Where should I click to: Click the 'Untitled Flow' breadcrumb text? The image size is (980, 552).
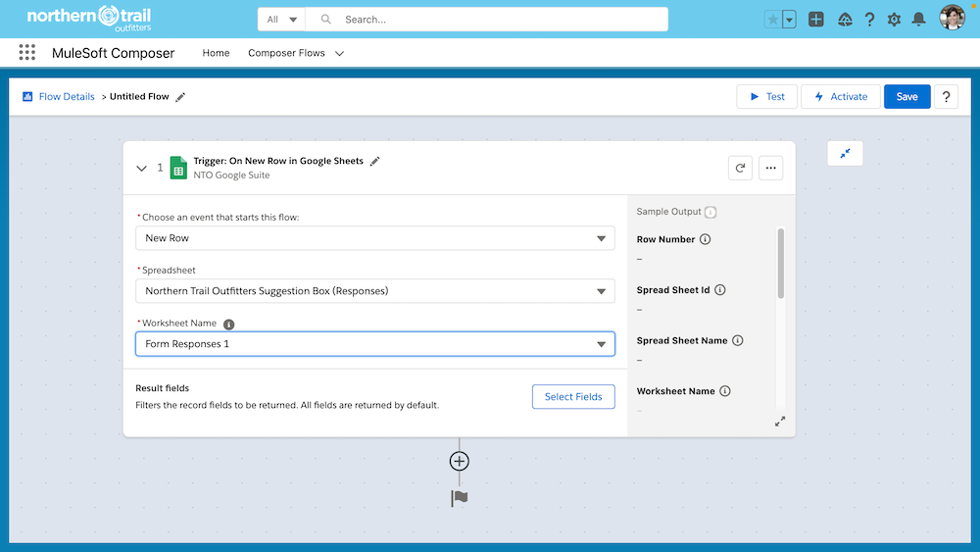click(139, 97)
